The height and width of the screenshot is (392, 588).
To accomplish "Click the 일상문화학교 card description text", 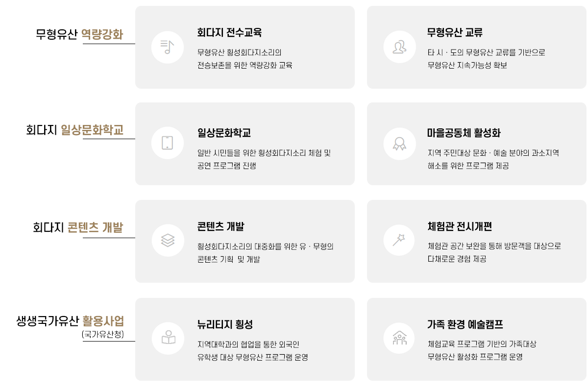I will [264, 159].
